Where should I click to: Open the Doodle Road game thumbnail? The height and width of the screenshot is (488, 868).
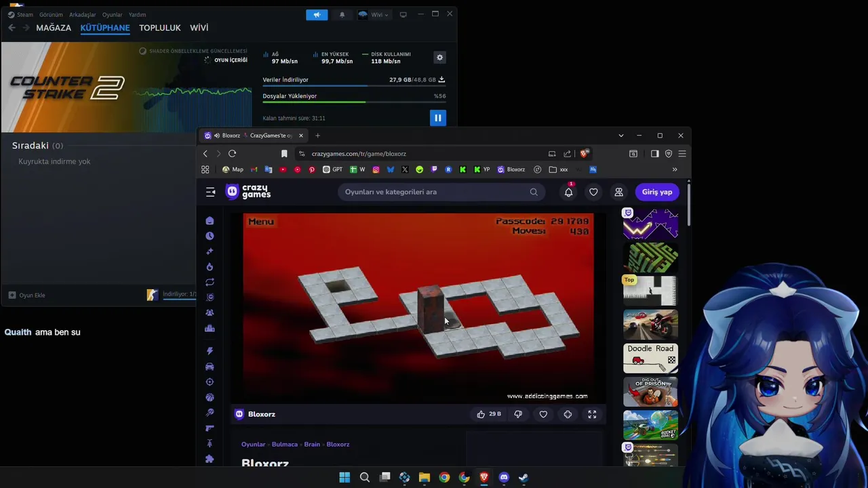tap(650, 359)
